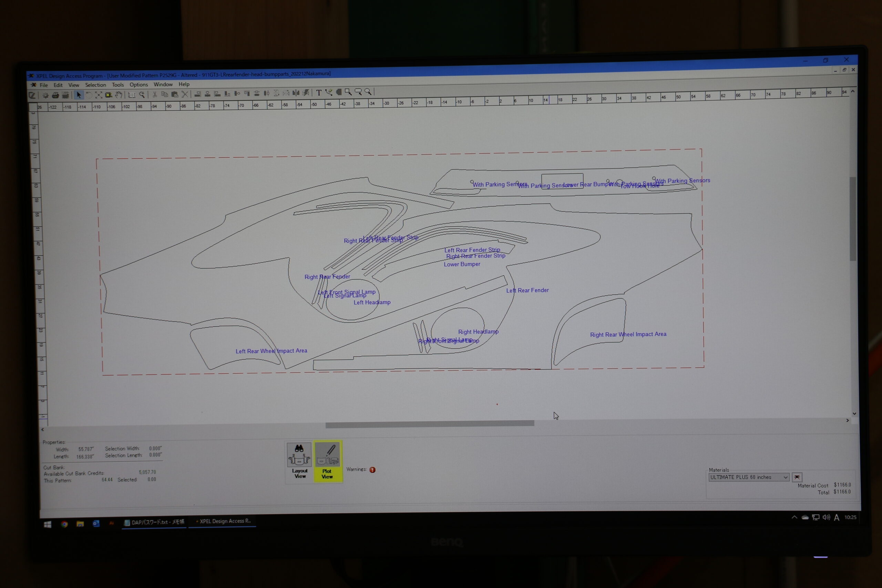882x588 pixels.
Task: Open Outlook from the taskbar
Action: pyautogui.click(x=96, y=524)
